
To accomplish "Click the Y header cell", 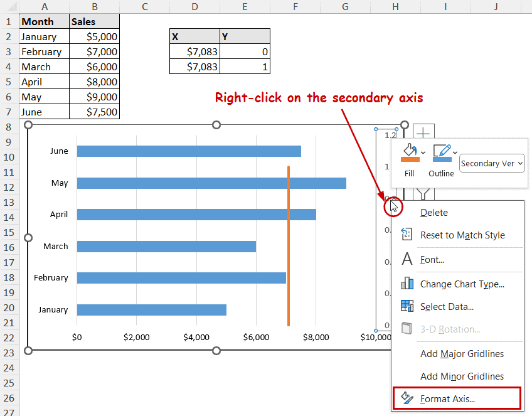I will coord(245,36).
